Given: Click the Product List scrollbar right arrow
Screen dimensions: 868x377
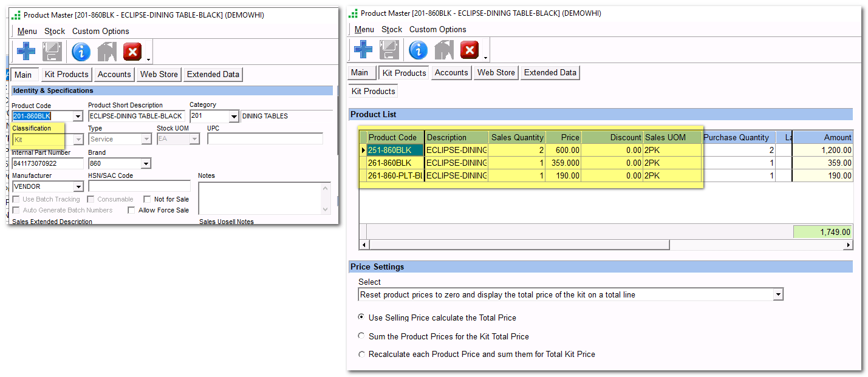Looking at the screenshot, I should coord(848,245).
